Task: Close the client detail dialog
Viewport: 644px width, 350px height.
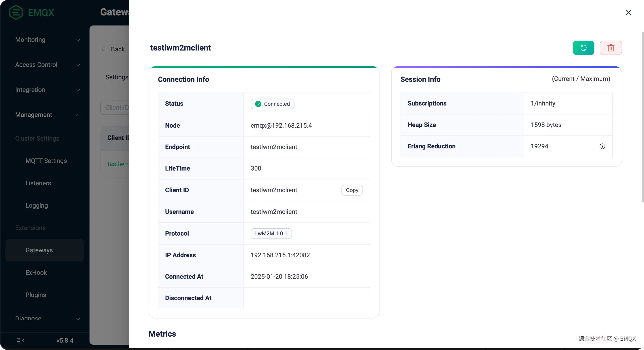Action: (628, 13)
